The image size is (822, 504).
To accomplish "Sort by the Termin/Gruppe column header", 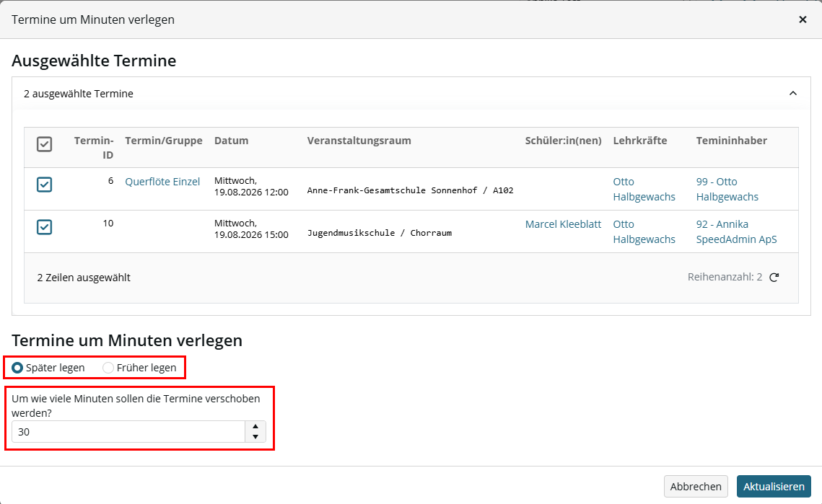I will click(x=164, y=141).
